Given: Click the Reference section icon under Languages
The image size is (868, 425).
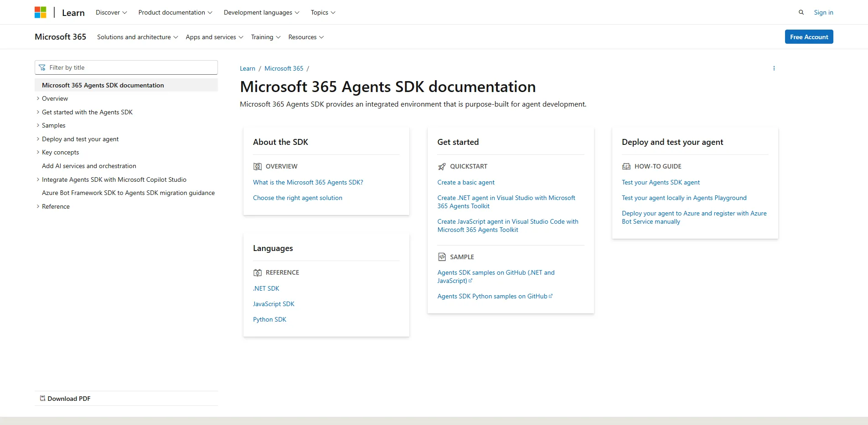Looking at the screenshot, I should pyautogui.click(x=258, y=272).
